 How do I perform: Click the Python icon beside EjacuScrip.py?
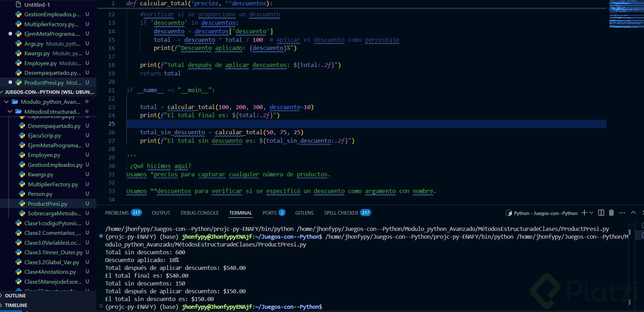point(22,136)
